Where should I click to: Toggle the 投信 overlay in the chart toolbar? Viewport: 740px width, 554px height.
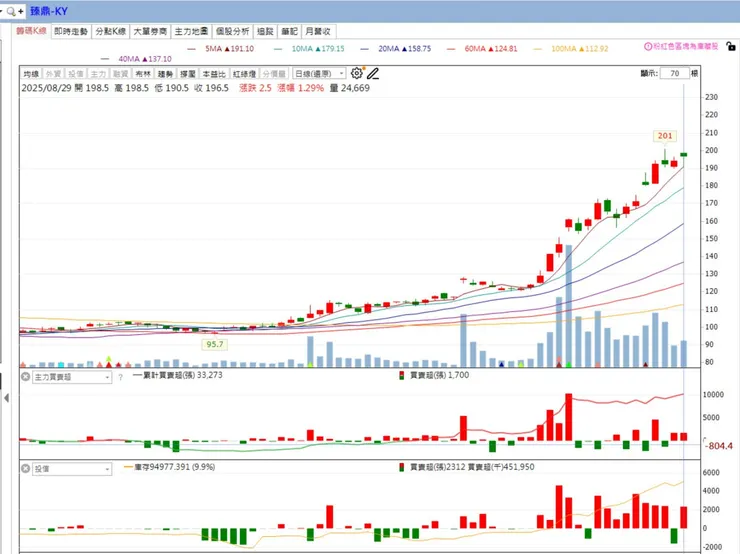point(76,74)
